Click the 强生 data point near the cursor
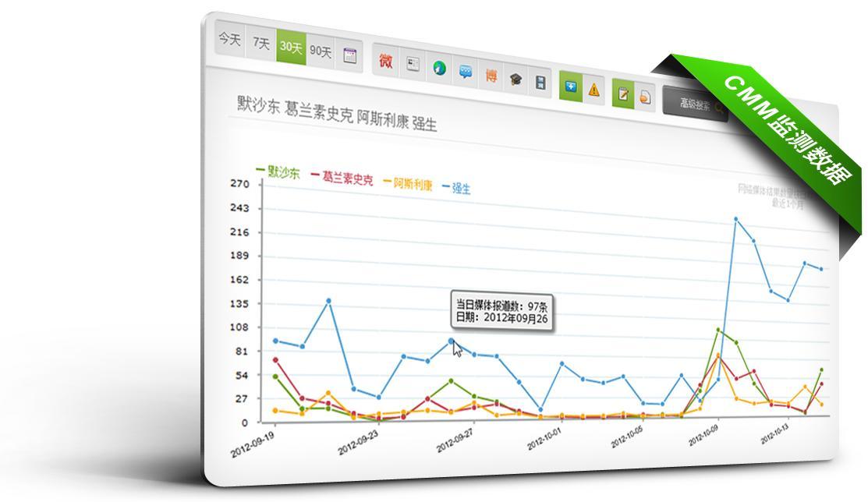 click(451, 341)
